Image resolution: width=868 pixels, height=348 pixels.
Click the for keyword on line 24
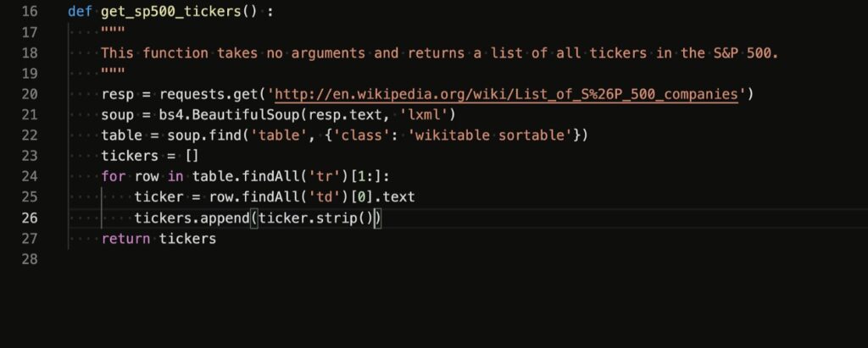click(x=113, y=176)
